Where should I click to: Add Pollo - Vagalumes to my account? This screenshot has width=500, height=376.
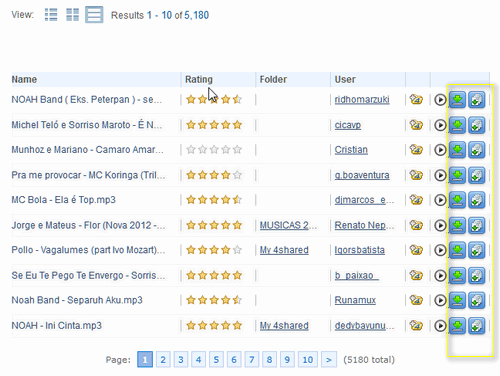[477, 250]
